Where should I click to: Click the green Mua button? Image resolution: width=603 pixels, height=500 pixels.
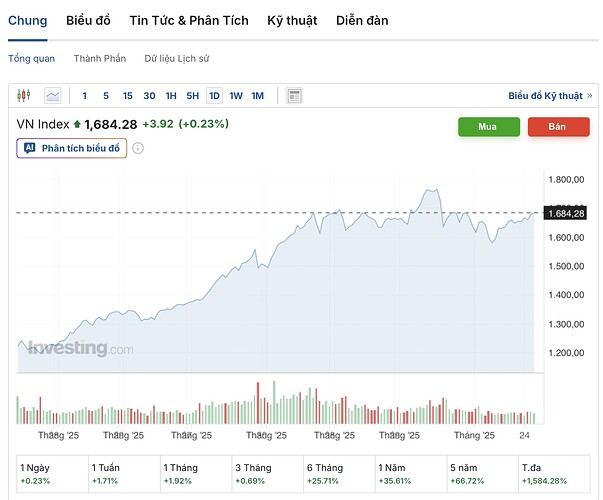pyautogui.click(x=488, y=127)
